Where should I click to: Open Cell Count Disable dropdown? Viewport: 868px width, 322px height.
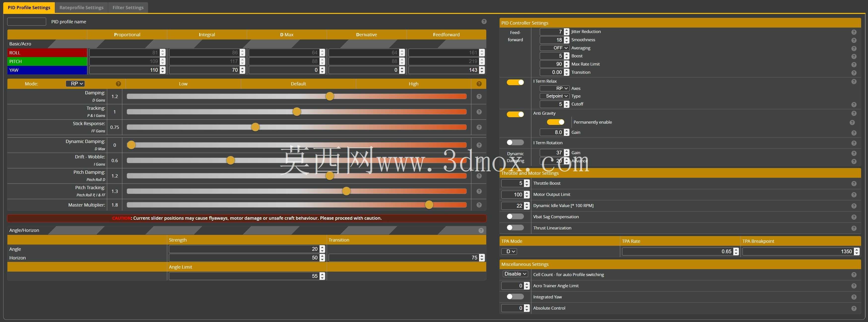515,274
